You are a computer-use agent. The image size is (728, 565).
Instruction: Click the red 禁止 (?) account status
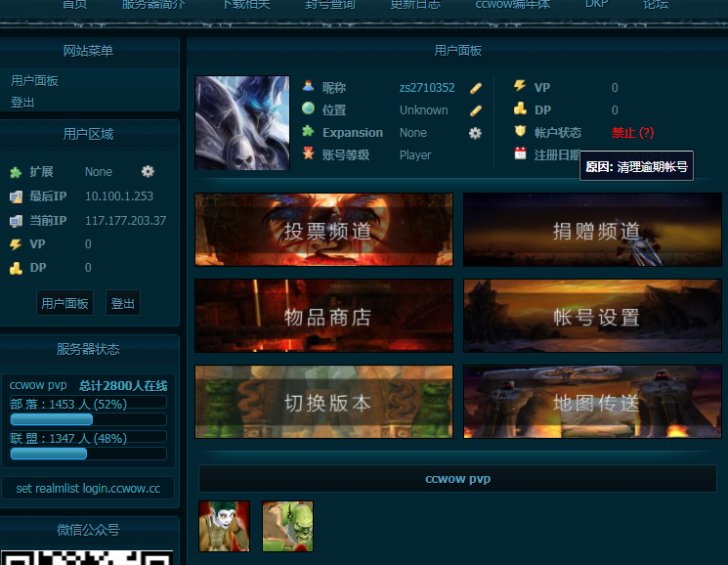(632, 133)
